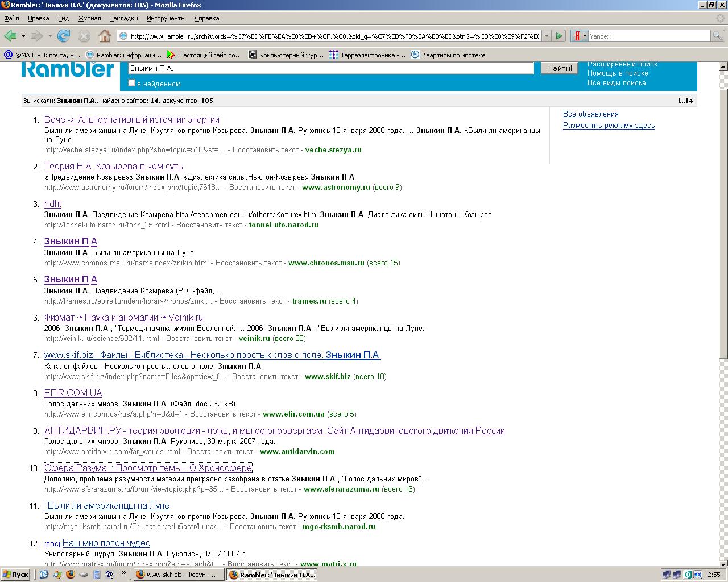Image resolution: width=728 pixels, height=582 pixels.
Task: Open the Yandex search engine selector
Action: coord(579,36)
